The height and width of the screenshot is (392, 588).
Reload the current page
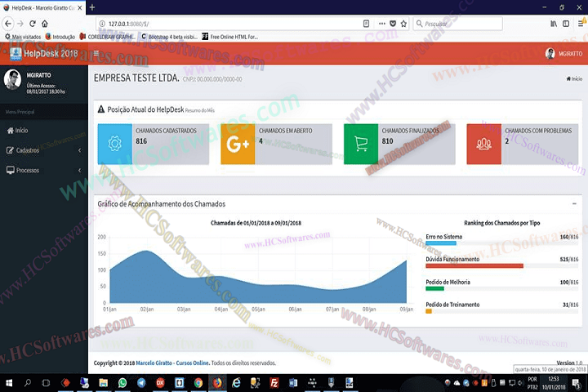coord(33,24)
